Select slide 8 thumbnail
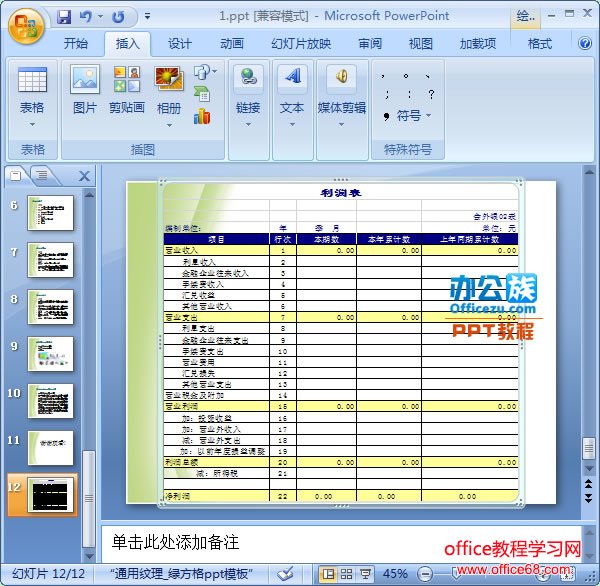Viewport: 600px width, 586px height. [51, 307]
